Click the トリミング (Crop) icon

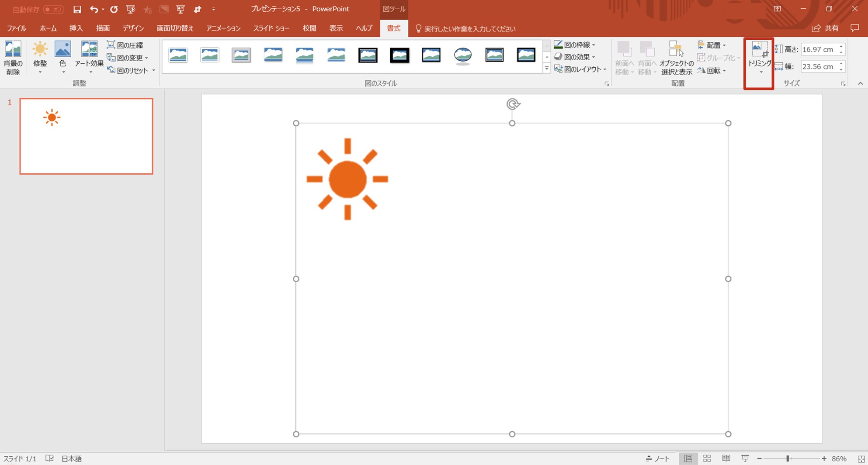[759, 50]
